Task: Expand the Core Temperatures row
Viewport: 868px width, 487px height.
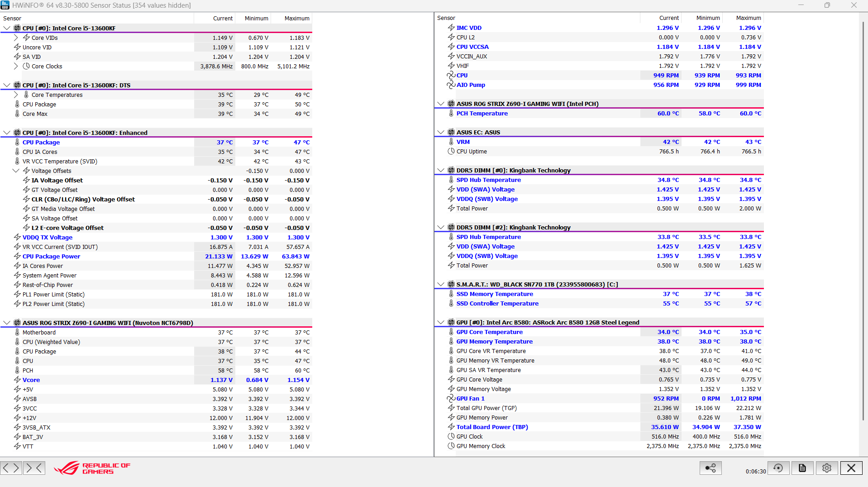Action: pyautogui.click(x=16, y=95)
